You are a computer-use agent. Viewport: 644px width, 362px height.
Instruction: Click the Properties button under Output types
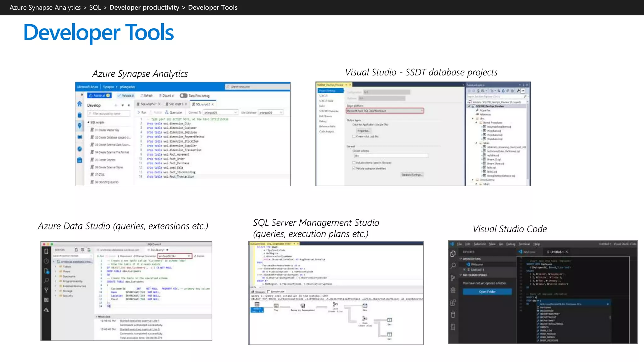coord(363,131)
